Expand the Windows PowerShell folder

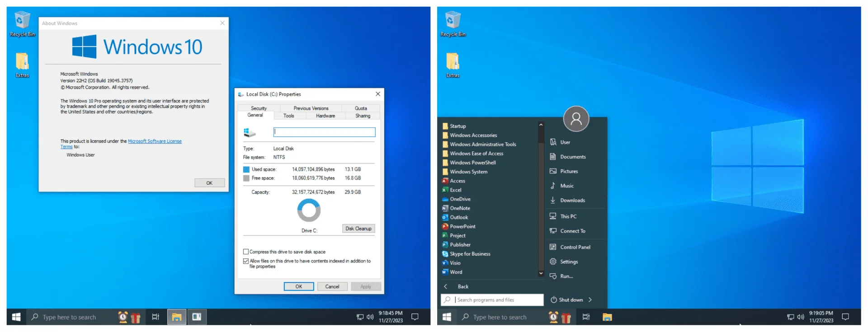pos(469,163)
